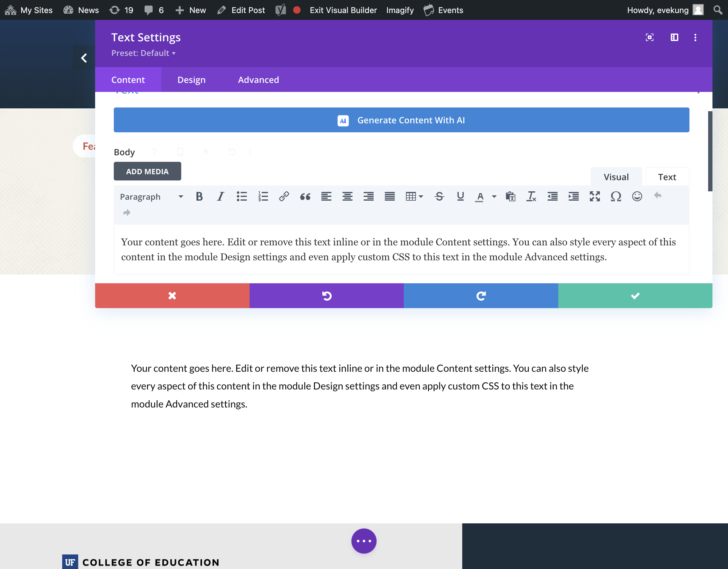Underline the selected text

click(x=460, y=197)
